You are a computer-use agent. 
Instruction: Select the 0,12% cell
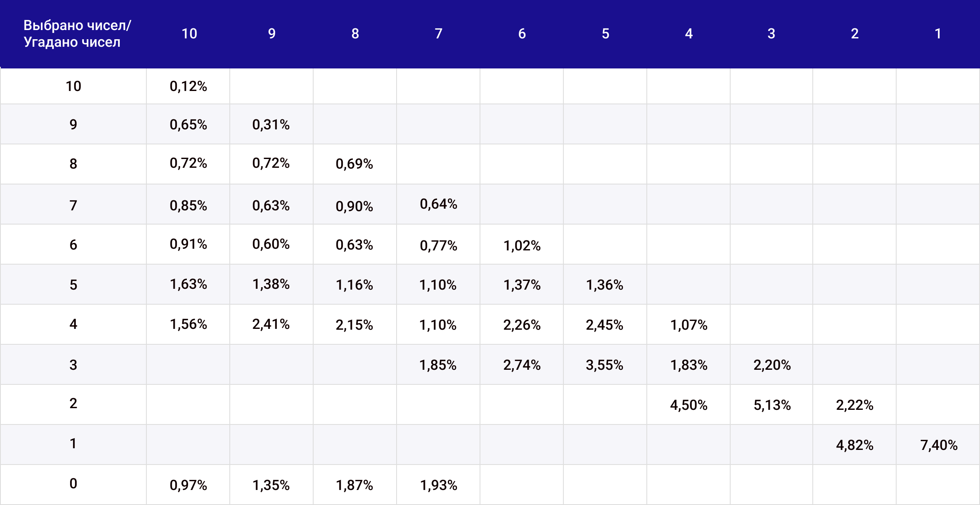[x=188, y=86]
